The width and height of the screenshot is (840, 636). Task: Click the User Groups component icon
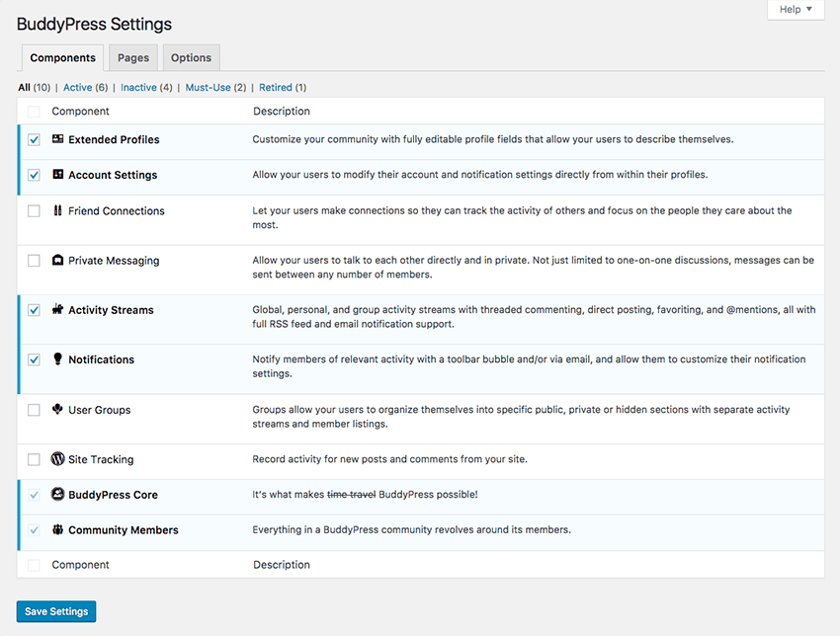tap(58, 409)
